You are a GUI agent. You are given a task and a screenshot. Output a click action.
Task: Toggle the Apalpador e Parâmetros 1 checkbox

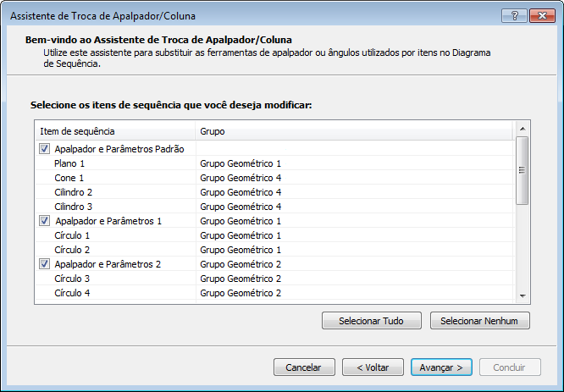pos(44,221)
